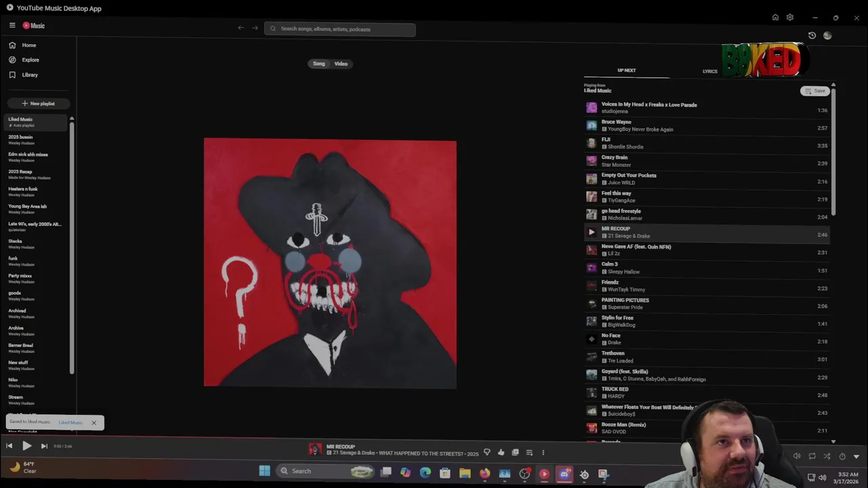Open the app settings gear in title bar
868x488 pixels.
tap(790, 18)
